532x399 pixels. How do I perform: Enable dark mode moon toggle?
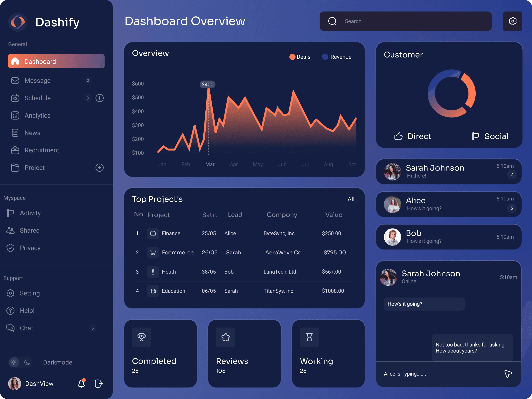pyautogui.click(x=27, y=362)
